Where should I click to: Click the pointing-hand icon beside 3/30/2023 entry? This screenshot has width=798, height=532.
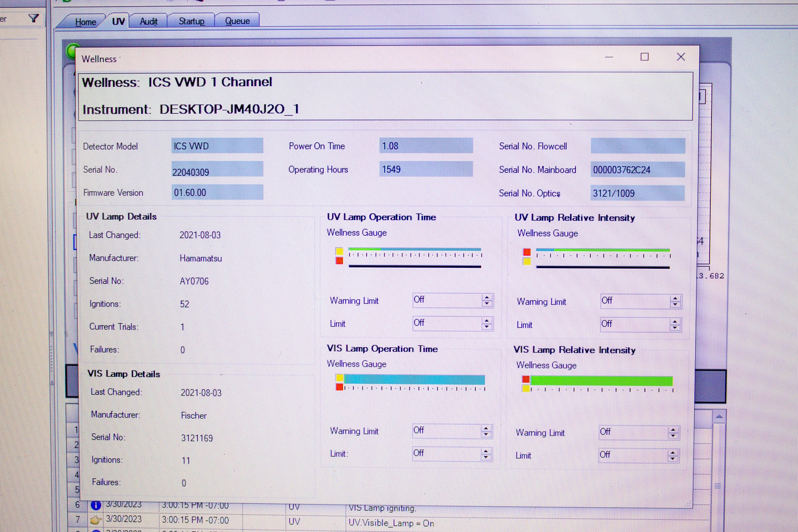click(x=95, y=520)
